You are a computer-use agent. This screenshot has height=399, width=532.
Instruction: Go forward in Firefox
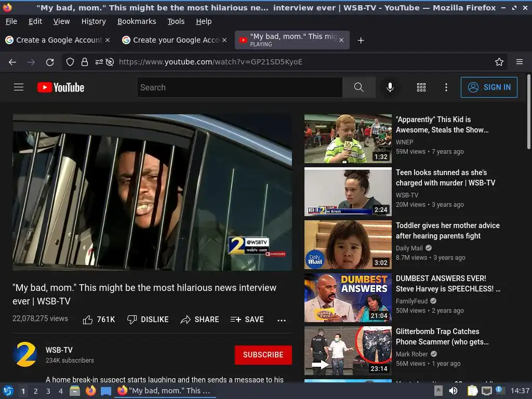tap(31, 62)
